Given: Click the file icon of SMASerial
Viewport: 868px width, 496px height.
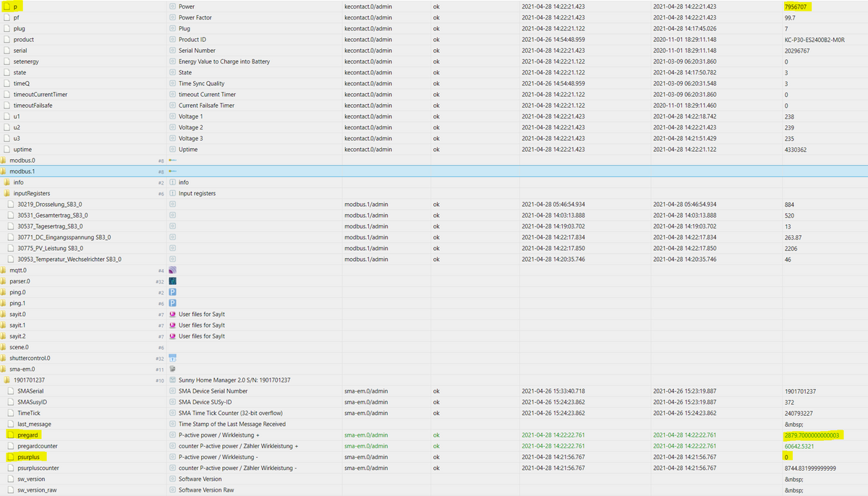Looking at the screenshot, I should coord(10,391).
